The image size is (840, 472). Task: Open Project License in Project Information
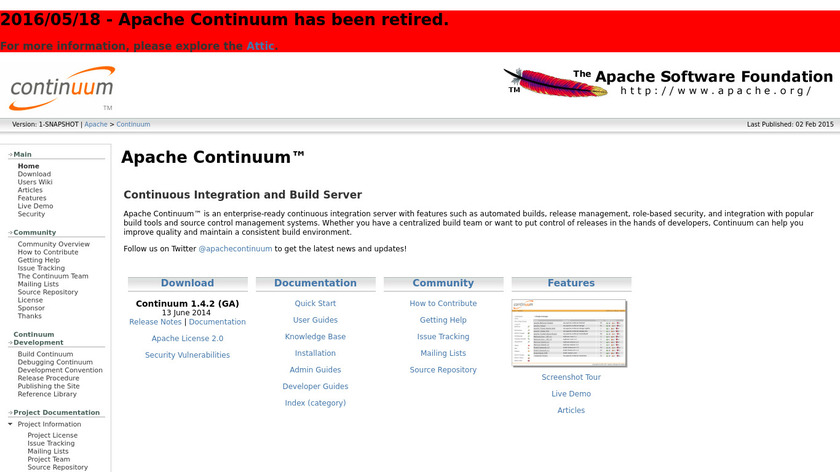coord(52,436)
